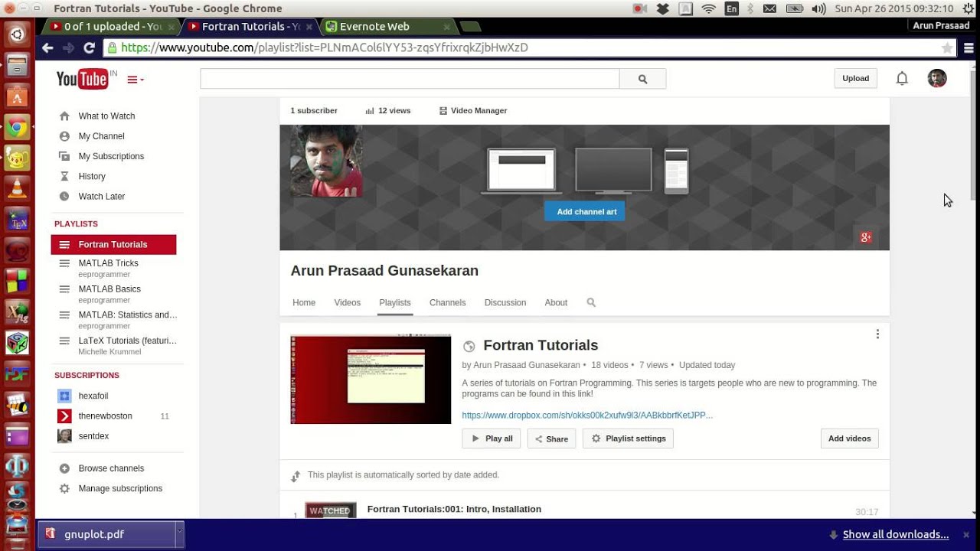
Task: Open hexafoil subscription
Action: click(x=93, y=396)
